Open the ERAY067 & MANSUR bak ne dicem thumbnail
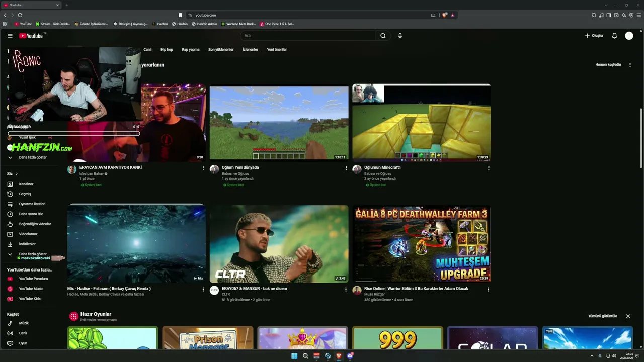Screen dimensions: 644x362 [x=279, y=244]
